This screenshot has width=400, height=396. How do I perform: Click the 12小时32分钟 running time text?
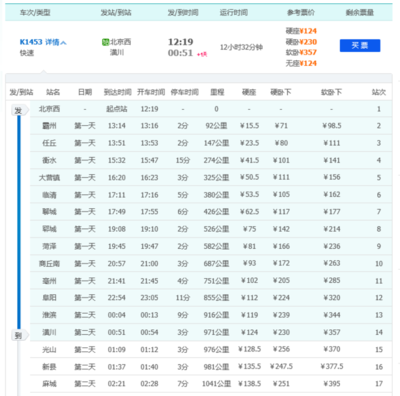[241, 47]
